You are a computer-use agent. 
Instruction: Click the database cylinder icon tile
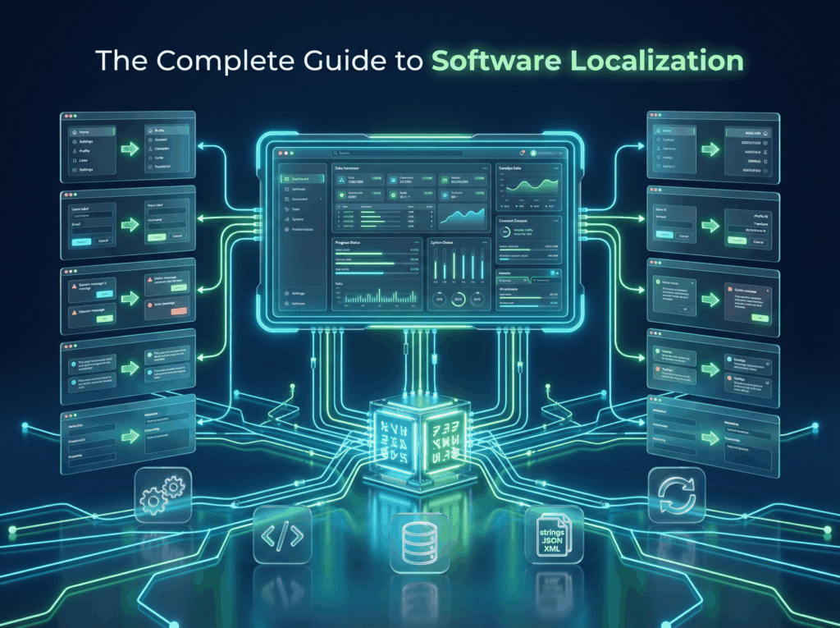[x=419, y=543]
